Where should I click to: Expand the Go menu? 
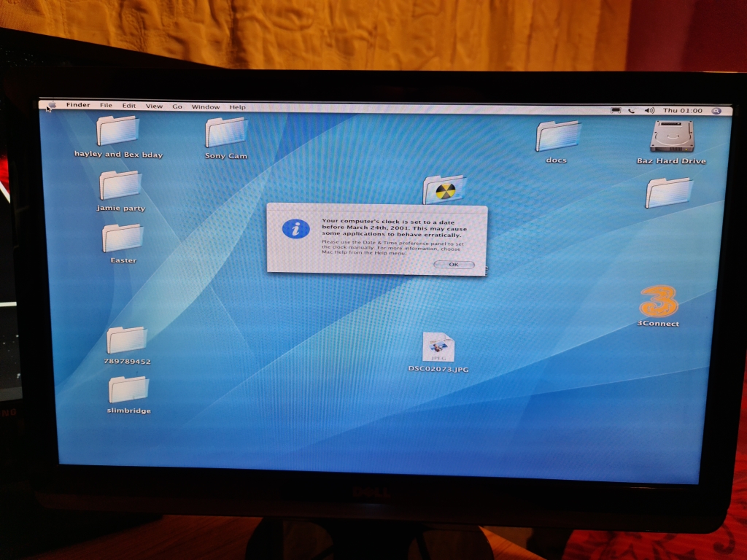[x=177, y=106]
